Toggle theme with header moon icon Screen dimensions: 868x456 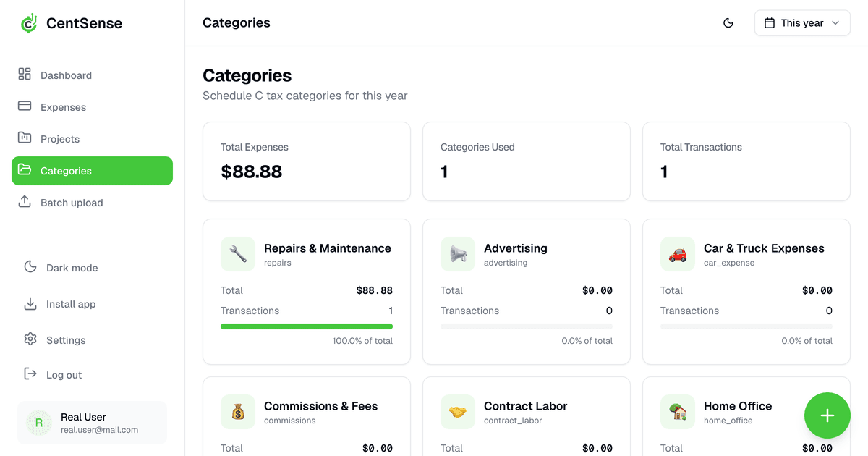(728, 23)
